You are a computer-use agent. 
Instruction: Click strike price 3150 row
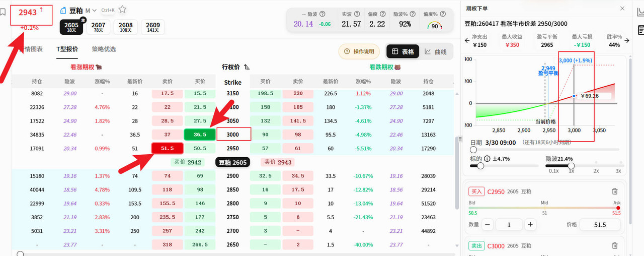click(232, 93)
